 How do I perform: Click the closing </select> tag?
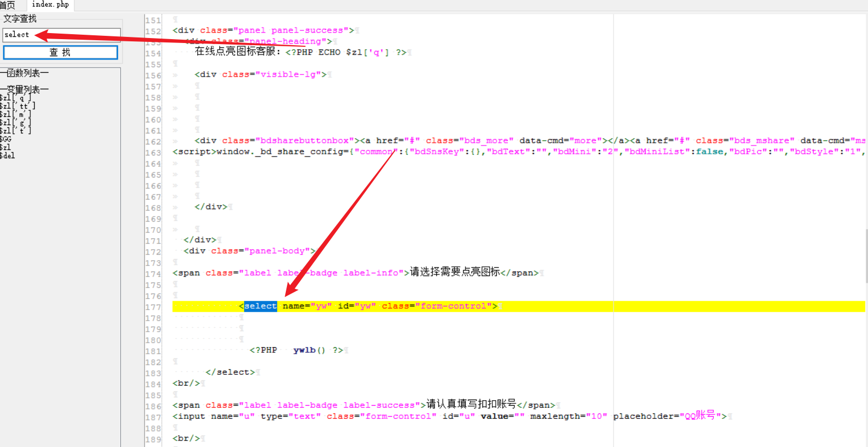pyautogui.click(x=230, y=372)
